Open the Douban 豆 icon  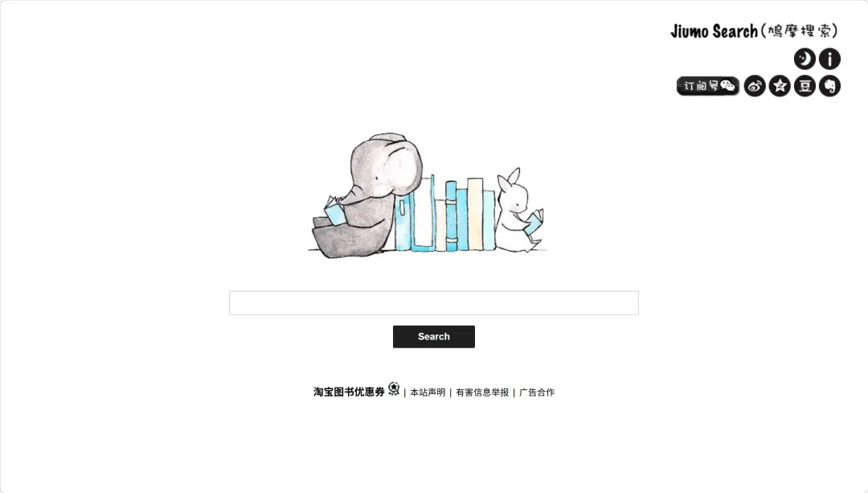point(805,86)
